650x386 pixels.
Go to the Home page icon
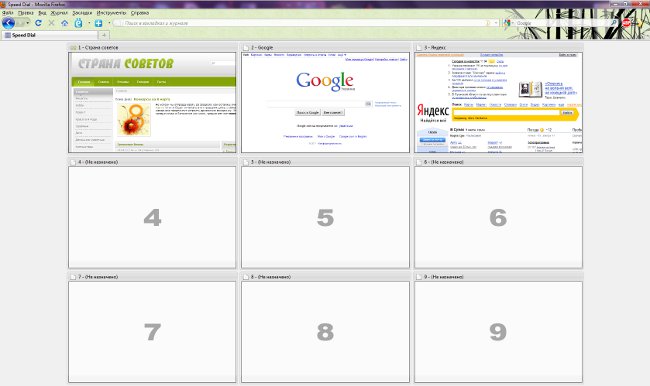(65, 23)
